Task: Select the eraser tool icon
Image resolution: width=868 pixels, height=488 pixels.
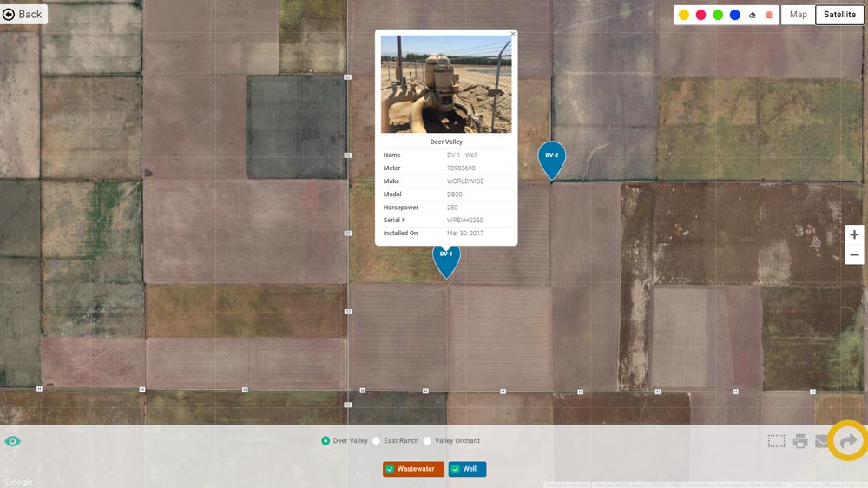Action: tap(752, 16)
